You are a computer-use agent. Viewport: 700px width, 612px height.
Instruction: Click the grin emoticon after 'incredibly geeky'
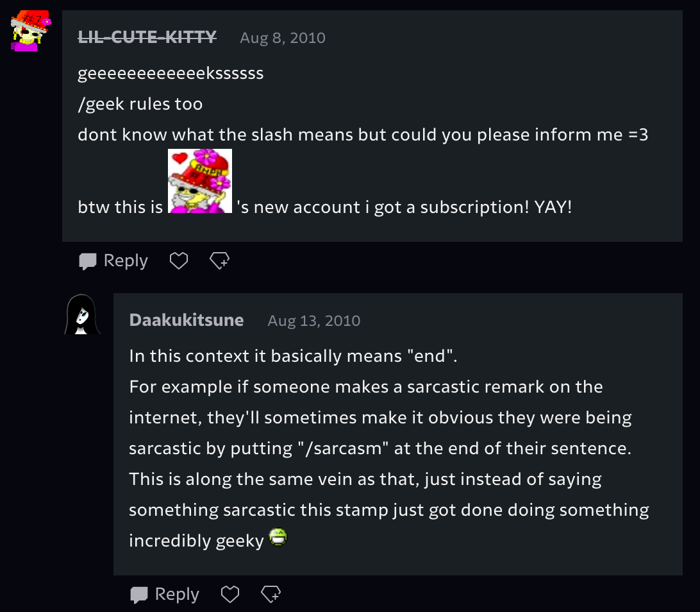tap(278, 538)
